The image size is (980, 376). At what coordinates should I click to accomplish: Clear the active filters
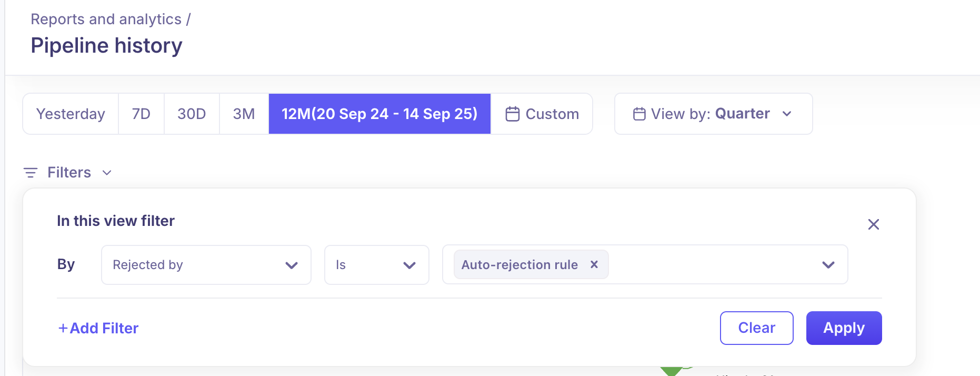coord(756,328)
